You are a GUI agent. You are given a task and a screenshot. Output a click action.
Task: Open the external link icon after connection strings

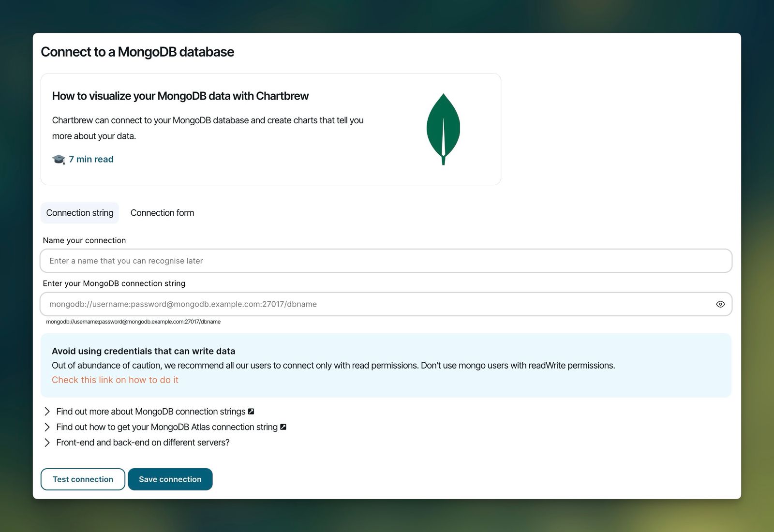coord(251,411)
